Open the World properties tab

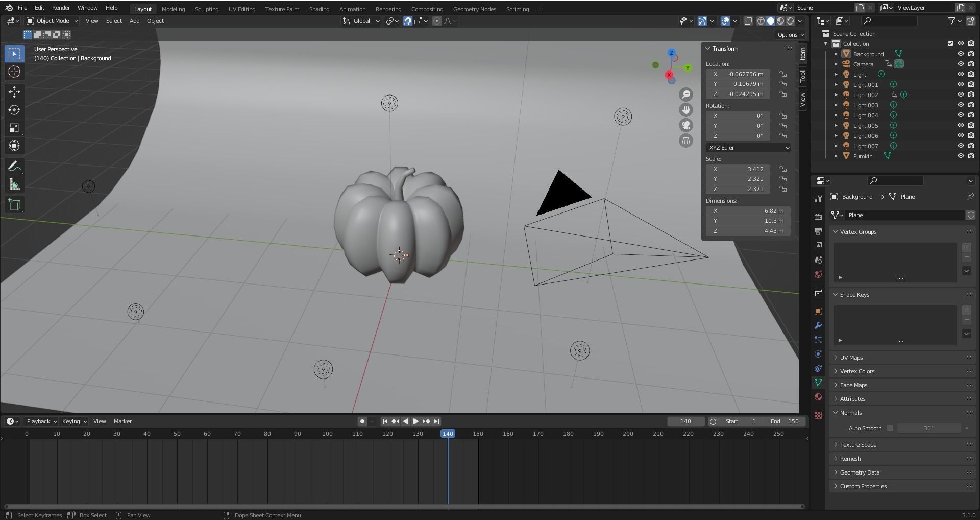coord(818,274)
